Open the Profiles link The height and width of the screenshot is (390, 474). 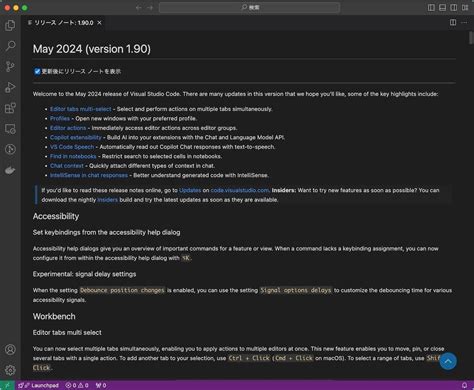(60, 118)
